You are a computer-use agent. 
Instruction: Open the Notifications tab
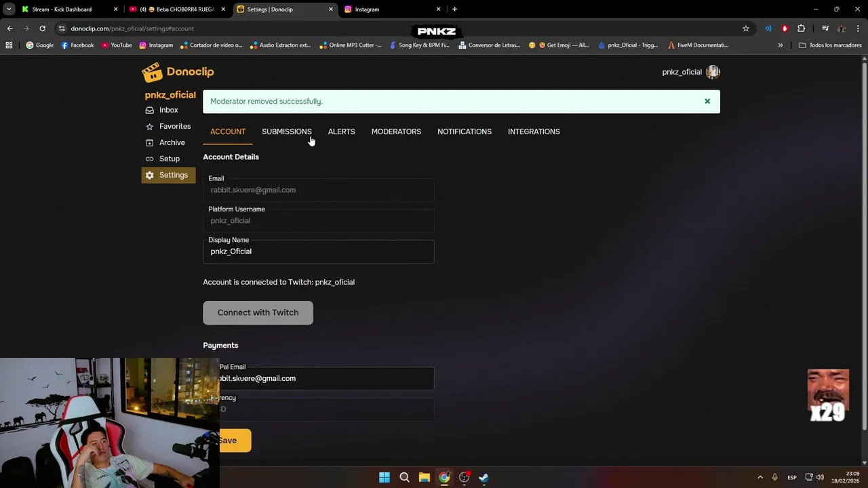pos(465,131)
